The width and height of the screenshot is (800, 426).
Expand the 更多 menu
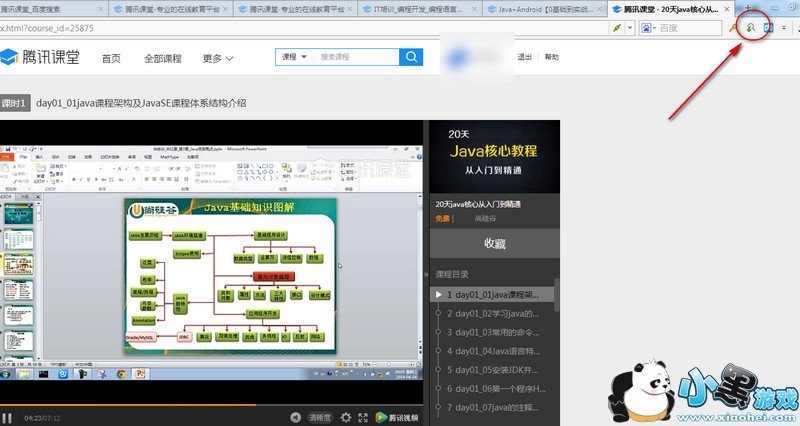[217, 58]
